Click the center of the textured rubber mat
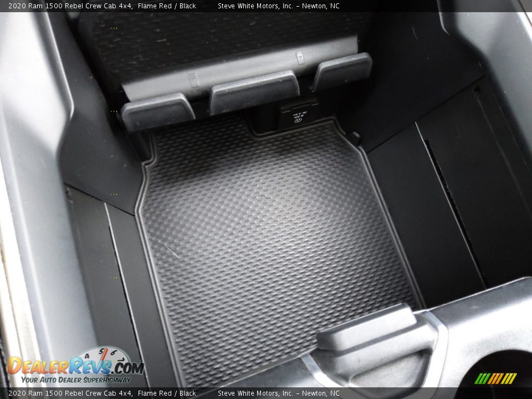This screenshot has width=532, height=399. click(x=272, y=233)
